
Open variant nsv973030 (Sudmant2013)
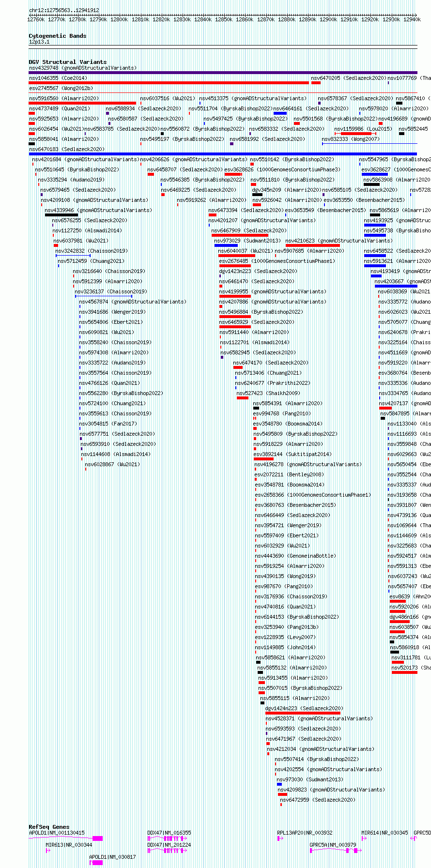(x=310, y=779)
